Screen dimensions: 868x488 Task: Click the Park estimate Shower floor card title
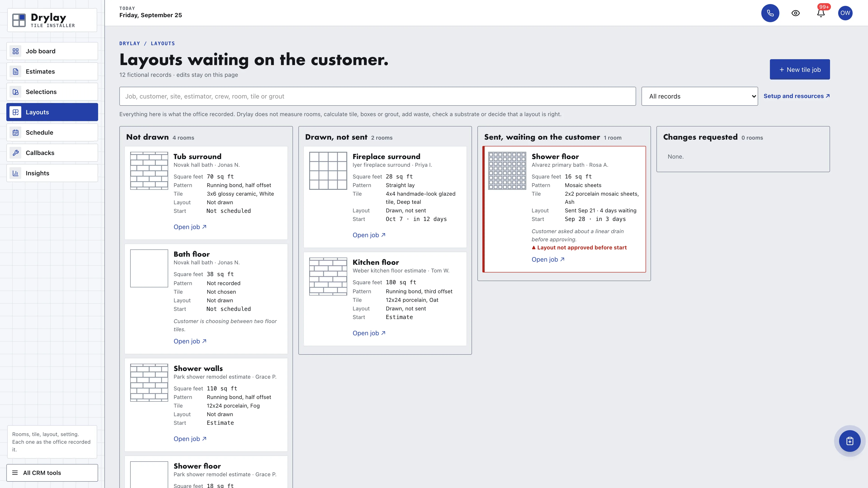[197, 466]
